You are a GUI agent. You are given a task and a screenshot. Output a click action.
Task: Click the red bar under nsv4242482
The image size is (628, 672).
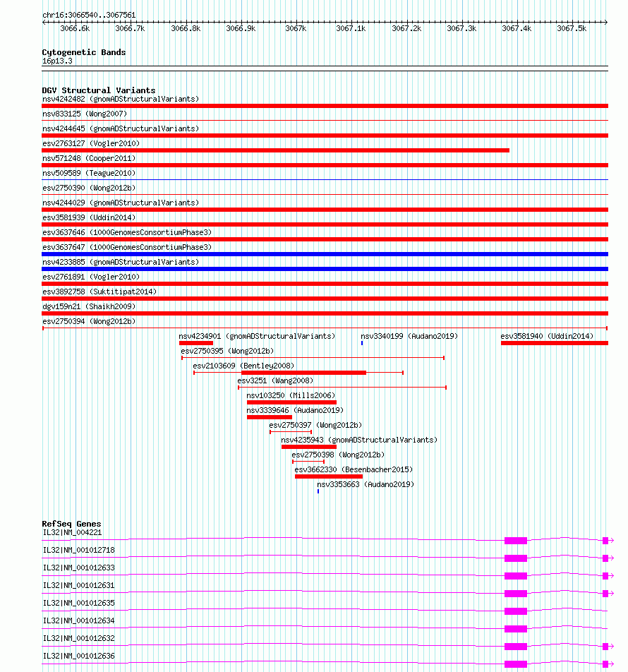(x=325, y=106)
